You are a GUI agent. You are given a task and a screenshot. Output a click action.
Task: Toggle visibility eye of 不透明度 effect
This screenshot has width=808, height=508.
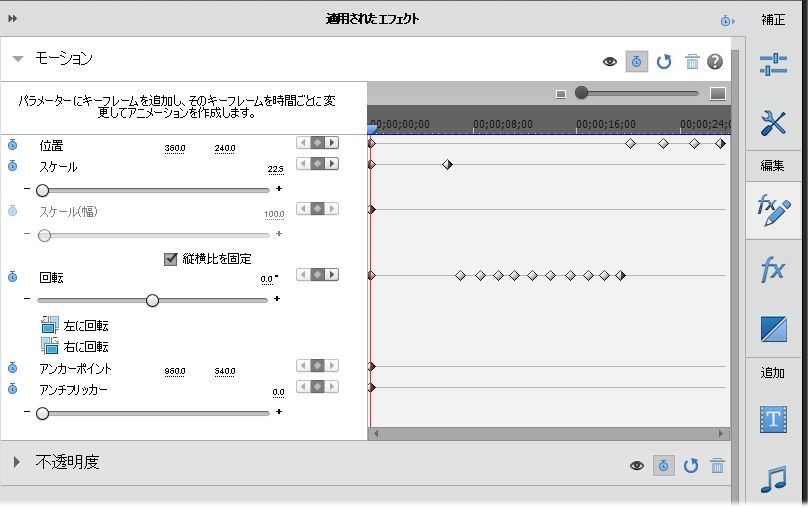pos(637,466)
